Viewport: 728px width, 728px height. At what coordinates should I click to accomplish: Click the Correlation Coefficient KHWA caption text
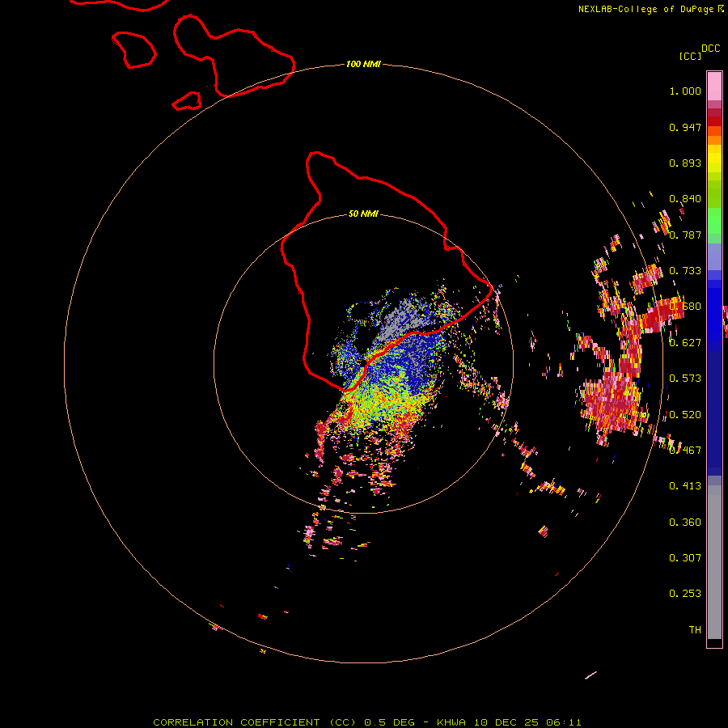(x=367, y=722)
